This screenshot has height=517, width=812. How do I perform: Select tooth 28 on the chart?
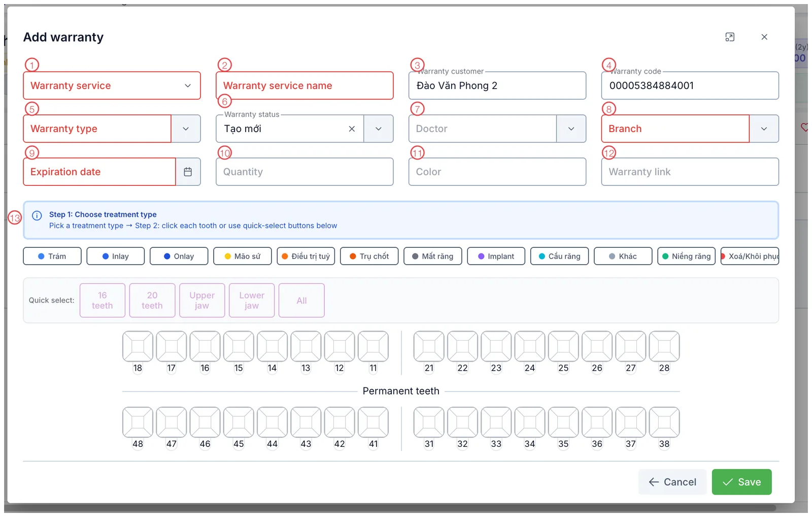click(664, 346)
